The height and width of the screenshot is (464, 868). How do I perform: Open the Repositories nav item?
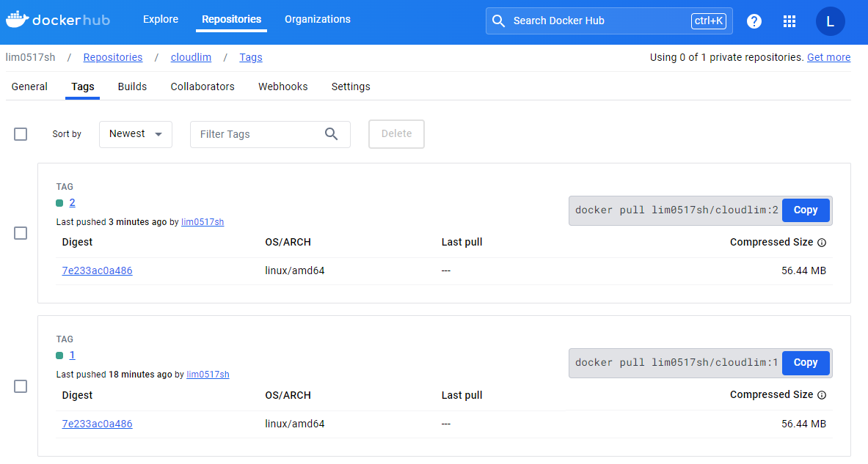231,19
